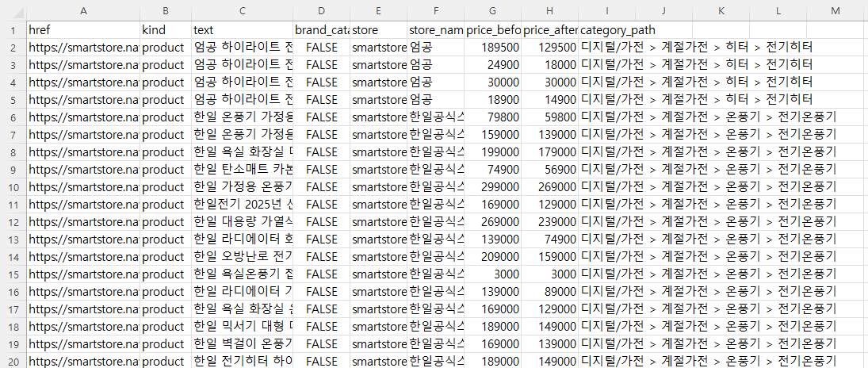
Task: Select price_after value 269000 in row 10
Action: click(549, 186)
